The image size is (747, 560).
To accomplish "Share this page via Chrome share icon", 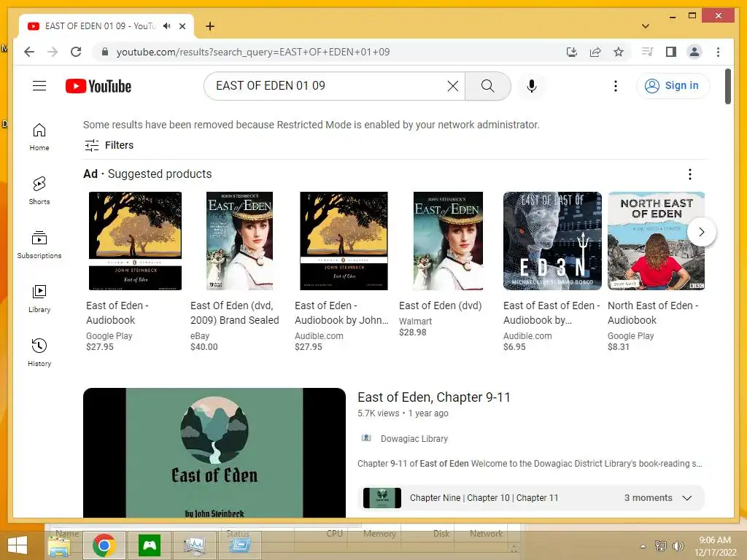I will click(x=595, y=52).
